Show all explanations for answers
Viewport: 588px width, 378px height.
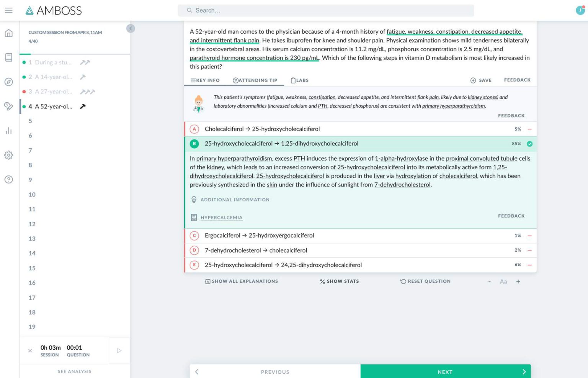(242, 281)
